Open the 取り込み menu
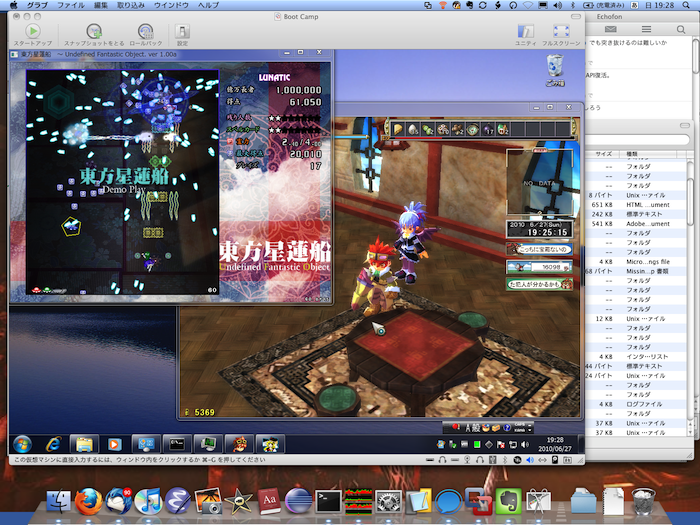Image resolution: width=700 pixels, height=525 pixels. [x=131, y=5]
